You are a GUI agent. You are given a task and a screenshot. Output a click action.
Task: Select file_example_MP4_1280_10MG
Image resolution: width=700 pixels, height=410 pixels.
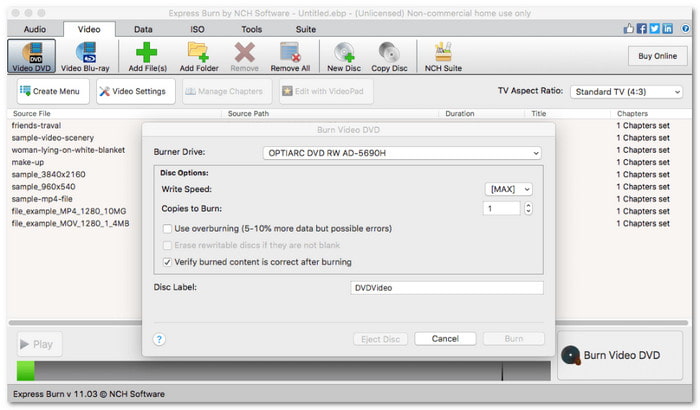pyautogui.click(x=69, y=211)
